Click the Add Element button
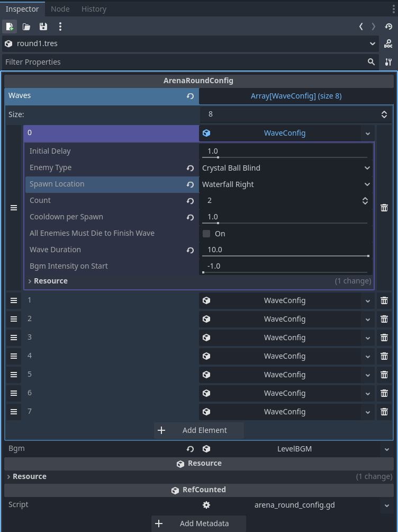Image resolution: width=398 pixels, height=532 pixels. (199, 430)
